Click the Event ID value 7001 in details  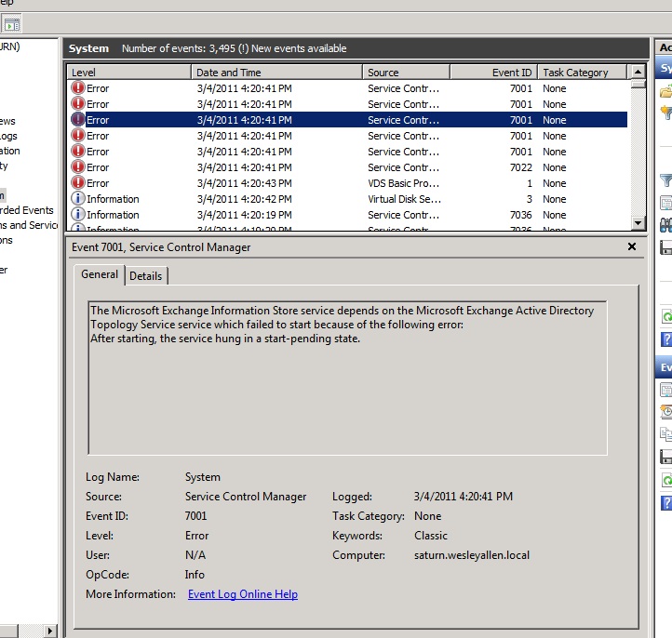pos(195,516)
